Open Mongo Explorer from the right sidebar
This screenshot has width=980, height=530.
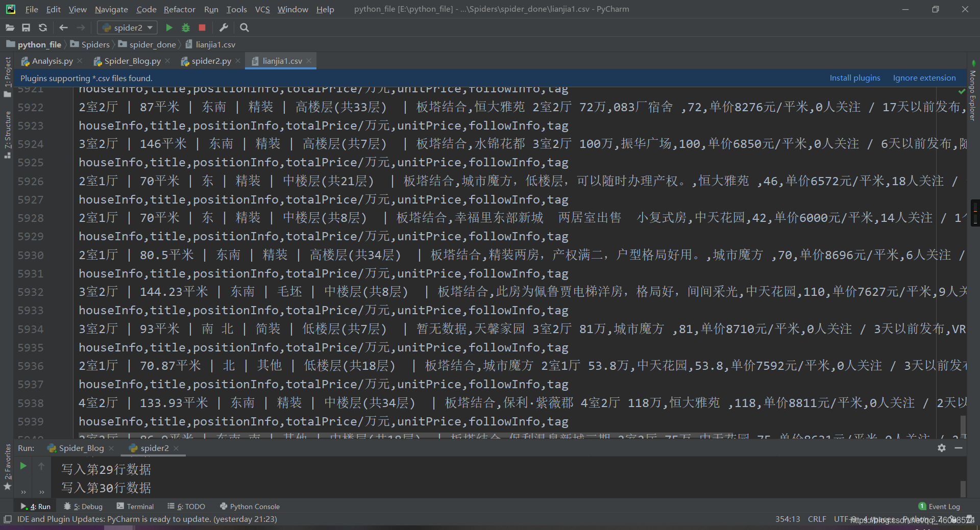coord(973,94)
